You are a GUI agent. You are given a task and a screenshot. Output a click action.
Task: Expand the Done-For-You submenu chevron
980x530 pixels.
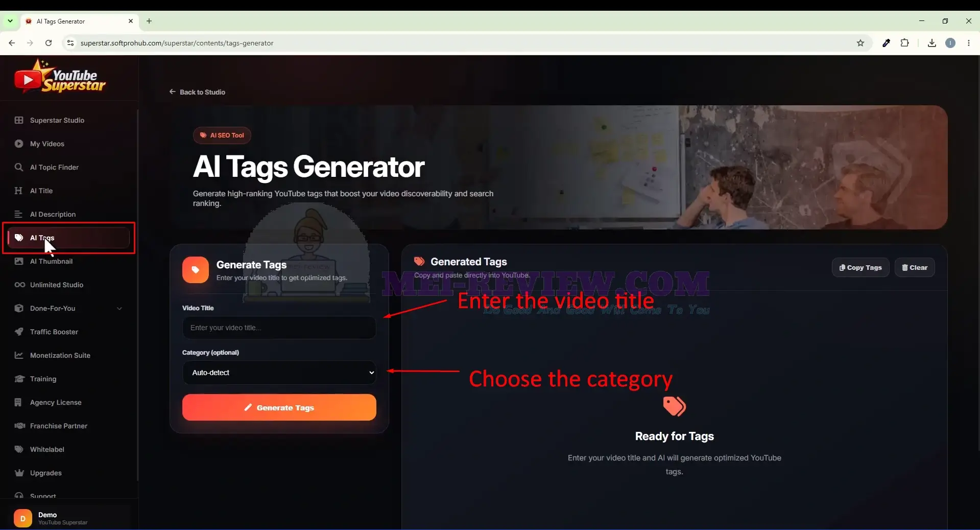[x=119, y=308]
